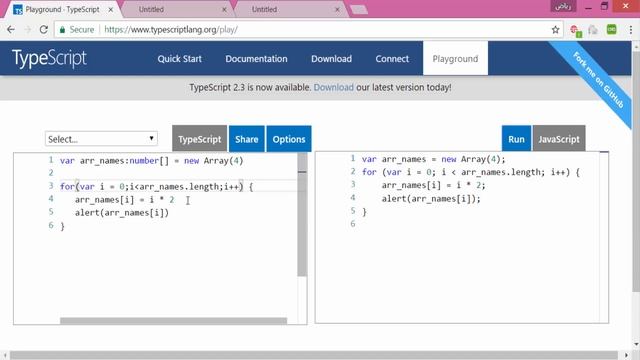This screenshot has height=360, width=640.
Task: Click the TypeScript editor vertical scrollbar
Action: click(302, 216)
